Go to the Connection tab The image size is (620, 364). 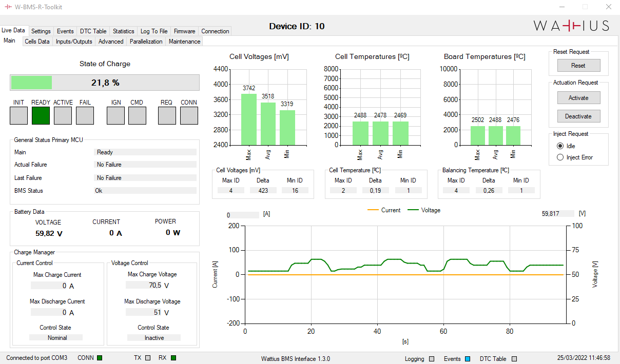[216, 31]
